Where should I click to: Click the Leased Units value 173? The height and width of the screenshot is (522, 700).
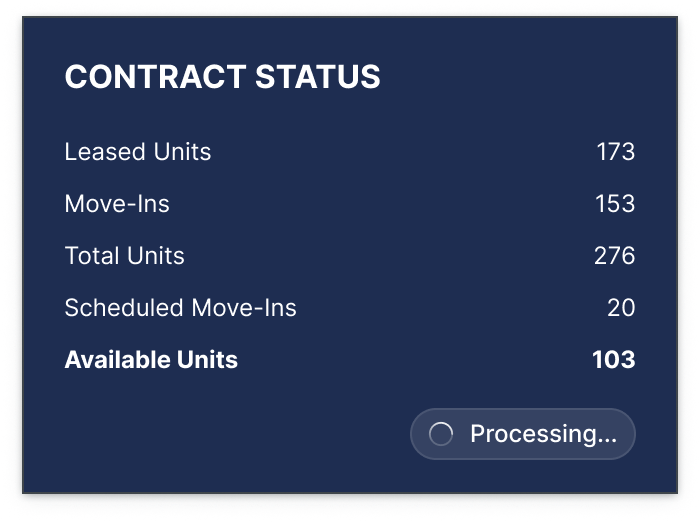click(x=615, y=152)
